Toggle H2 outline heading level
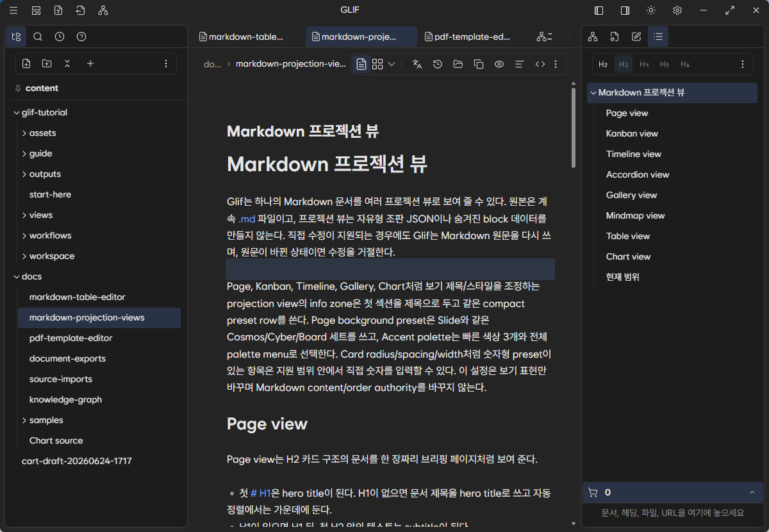Viewport: 769px width, 532px height. pyautogui.click(x=603, y=64)
